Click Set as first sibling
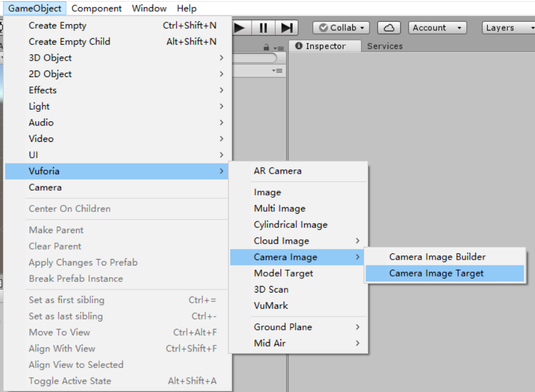 click(x=117, y=300)
